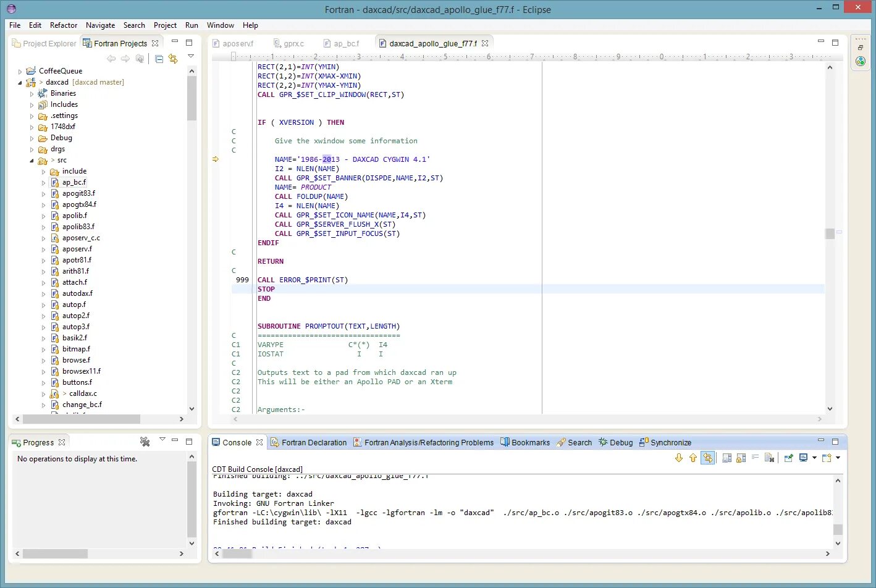Viewport: 876px width, 588px height.
Task: Open the Fortran Analysis/Refactoring Problems tab
Action: (x=428, y=443)
